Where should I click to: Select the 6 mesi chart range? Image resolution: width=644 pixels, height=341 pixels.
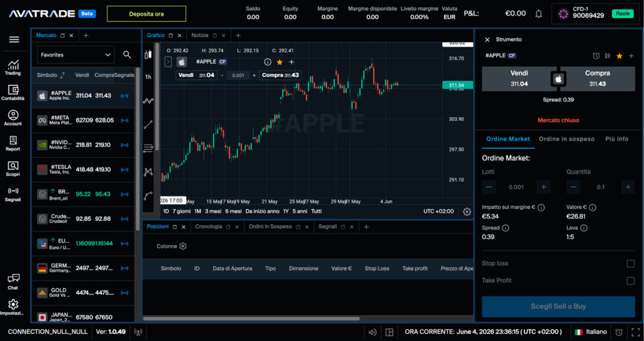point(233,211)
